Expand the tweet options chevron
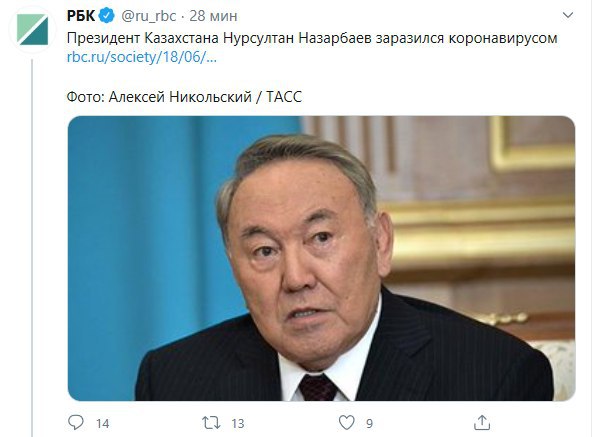Viewport: 593px width, 437px height. point(568,15)
